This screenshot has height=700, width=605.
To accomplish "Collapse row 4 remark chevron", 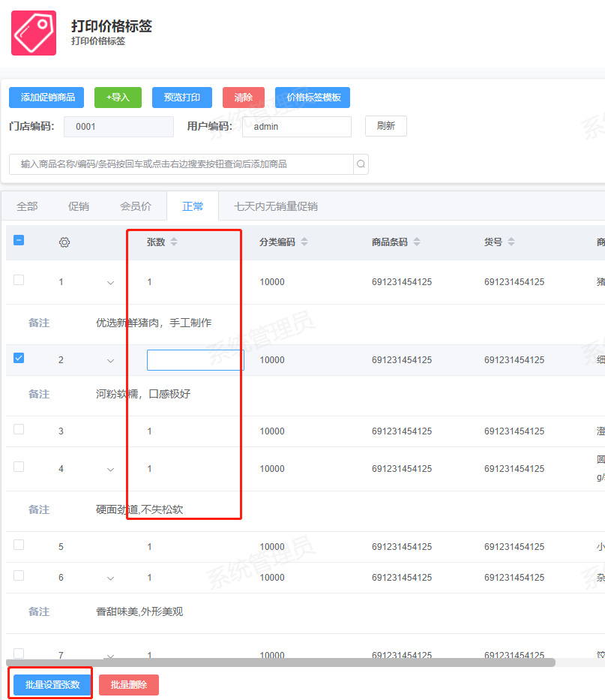I will pos(111,470).
